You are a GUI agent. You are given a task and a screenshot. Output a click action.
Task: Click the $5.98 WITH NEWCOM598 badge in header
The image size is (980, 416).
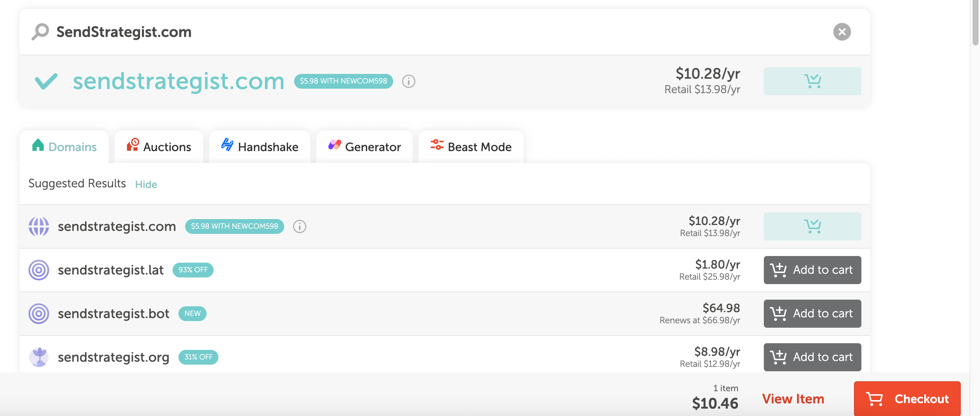(343, 81)
